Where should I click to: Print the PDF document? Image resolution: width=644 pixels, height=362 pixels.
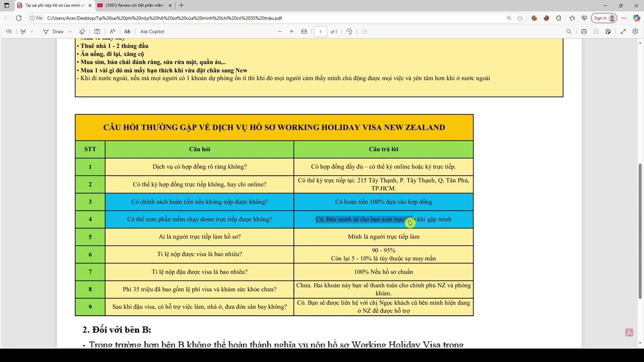(584, 32)
